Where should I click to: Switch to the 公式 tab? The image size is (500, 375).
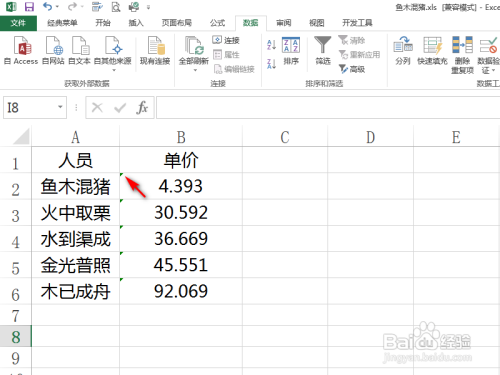pyautogui.click(x=217, y=23)
